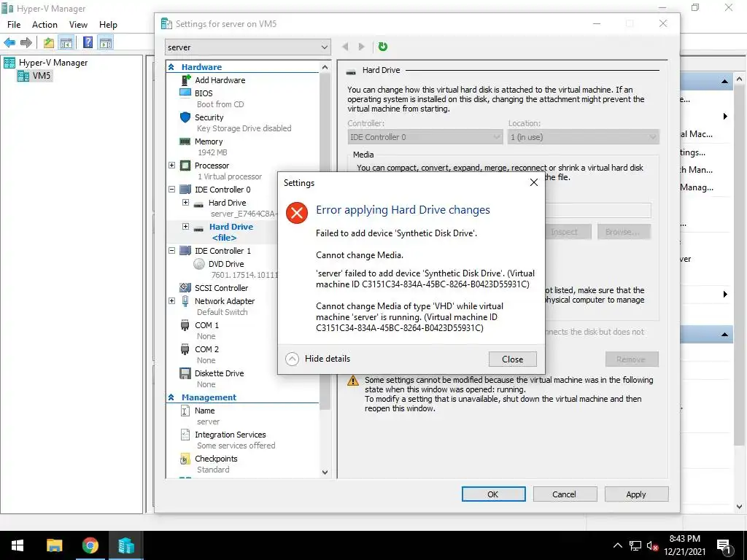Image resolution: width=747 pixels, height=560 pixels.
Task: Click Close button in the error dialog
Action: [513, 359]
